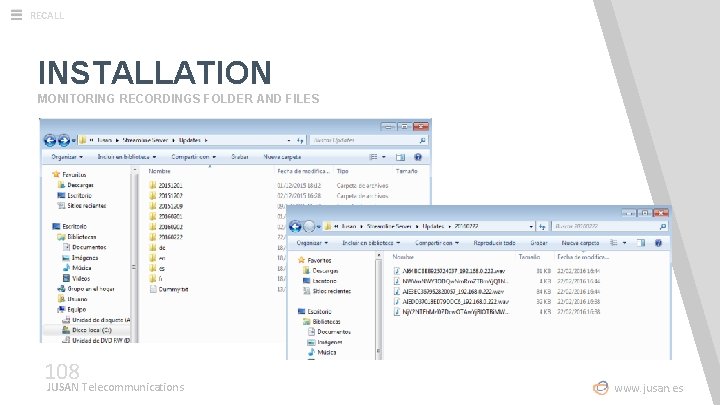Toggle the preview pane icon in the Updates window

[400, 157]
